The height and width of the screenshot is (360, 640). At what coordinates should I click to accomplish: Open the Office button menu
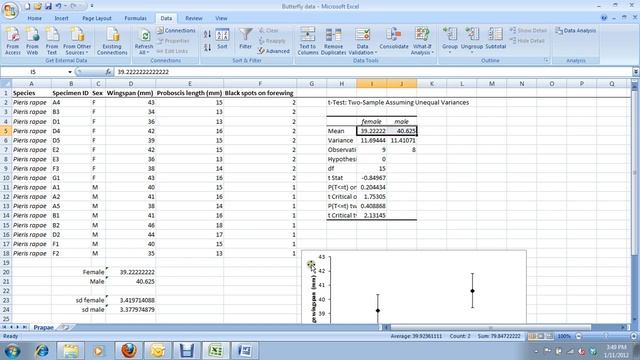pyautogui.click(x=10, y=10)
